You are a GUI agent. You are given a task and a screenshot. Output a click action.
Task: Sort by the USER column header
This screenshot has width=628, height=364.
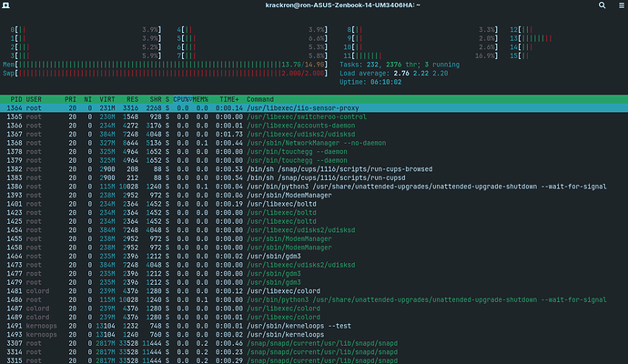coord(35,99)
